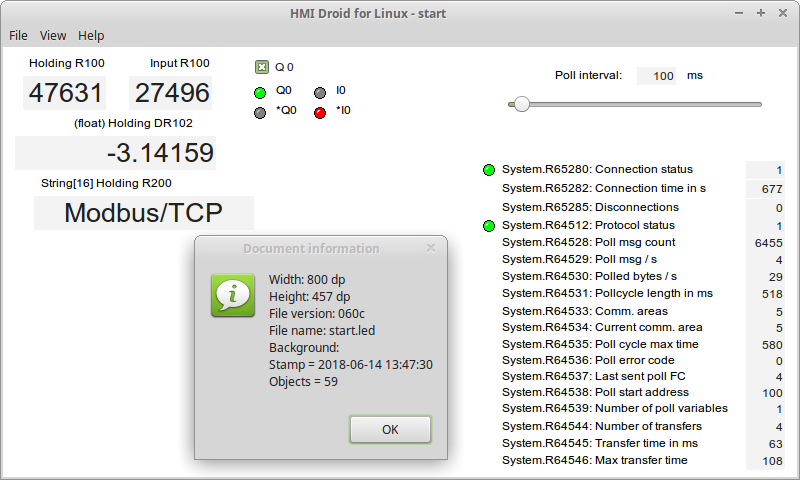This screenshot has width=800, height=480.
Task: Click the Transfer time value 63
Action: click(765, 444)
